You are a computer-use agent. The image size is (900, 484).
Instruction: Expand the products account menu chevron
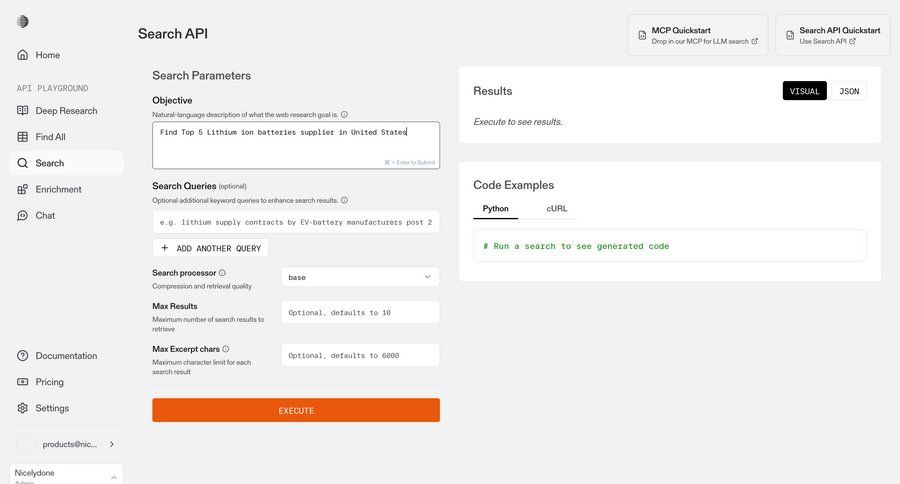coord(111,444)
